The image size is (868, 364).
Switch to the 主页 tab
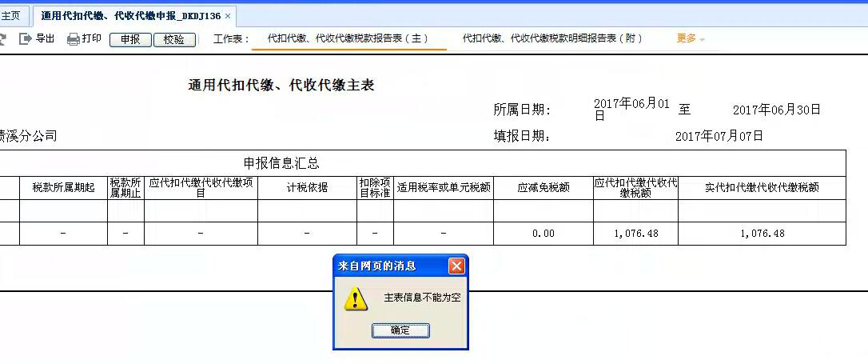point(11,16)
